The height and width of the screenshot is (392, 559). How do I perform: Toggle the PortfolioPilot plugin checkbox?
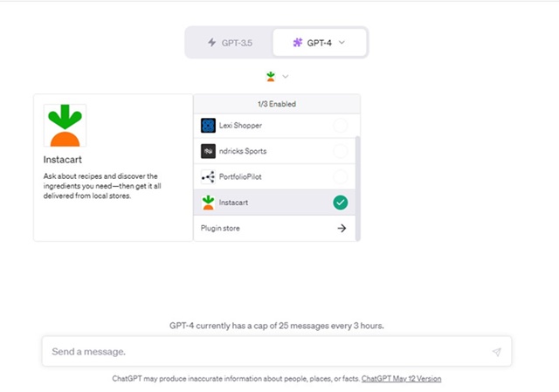tap(341, 176)
